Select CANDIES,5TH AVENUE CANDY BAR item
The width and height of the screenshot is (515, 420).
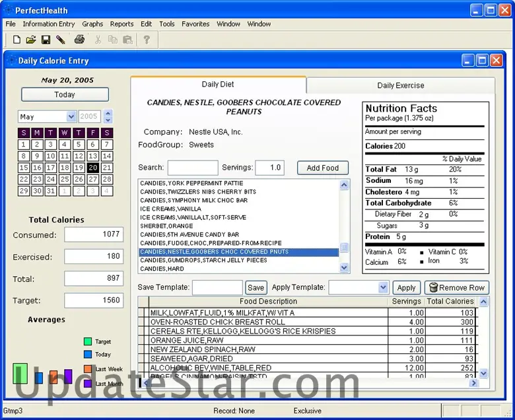tap(239, 234)
